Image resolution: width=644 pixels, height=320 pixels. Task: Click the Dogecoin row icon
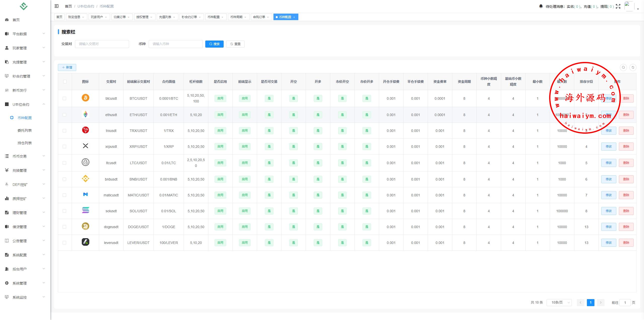tap(86, 226)
